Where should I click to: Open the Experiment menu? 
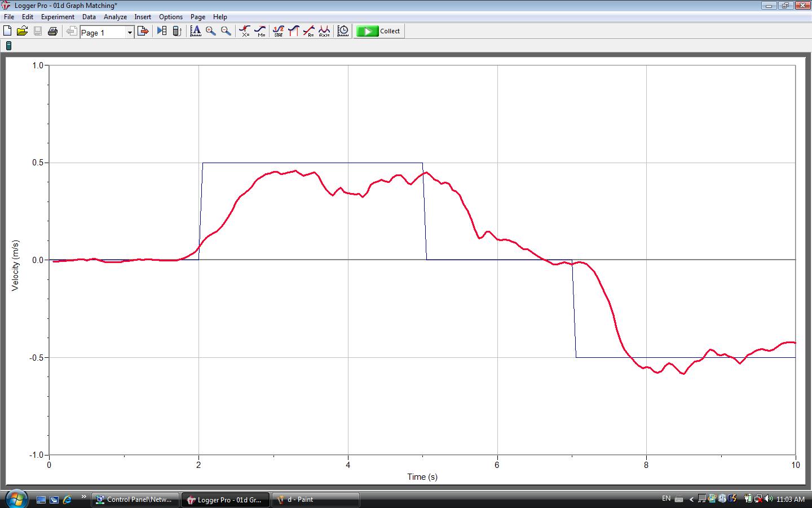tap(58, 17)
